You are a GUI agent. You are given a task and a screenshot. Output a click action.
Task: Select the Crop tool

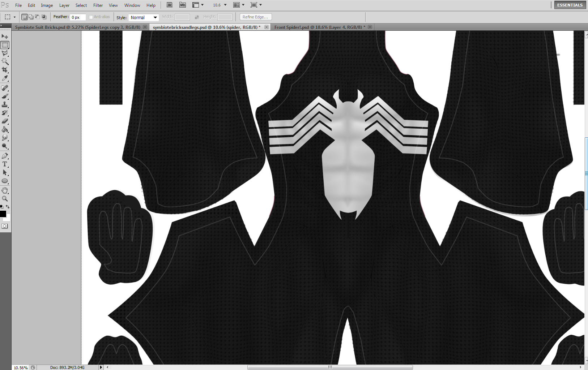pyautogui.click(x=5, y=70)
